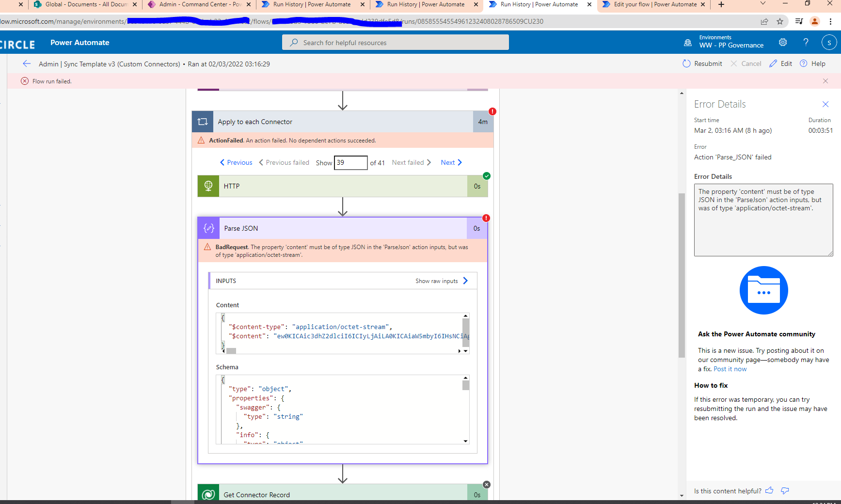Mark content unhelpful with thumbs down
This screenshot has height=504, width=841.
tap(785, 491)
